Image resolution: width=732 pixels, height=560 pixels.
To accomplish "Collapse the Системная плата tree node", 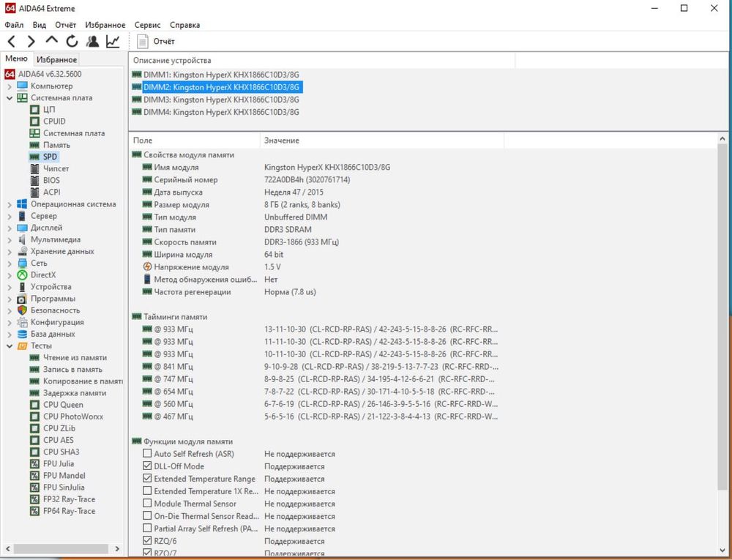I will [10, 98].
